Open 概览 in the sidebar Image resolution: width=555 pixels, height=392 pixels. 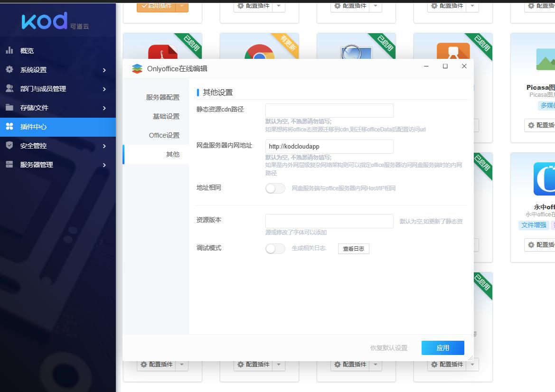58,51
